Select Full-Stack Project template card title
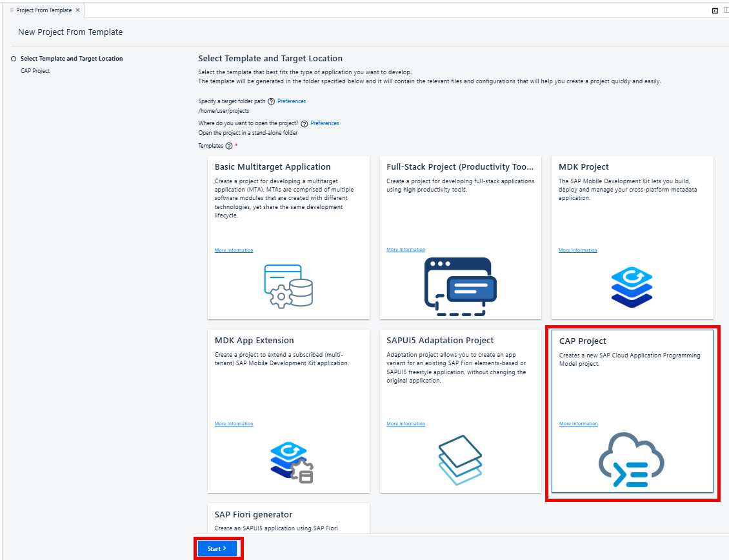 (x=460, y=167)
